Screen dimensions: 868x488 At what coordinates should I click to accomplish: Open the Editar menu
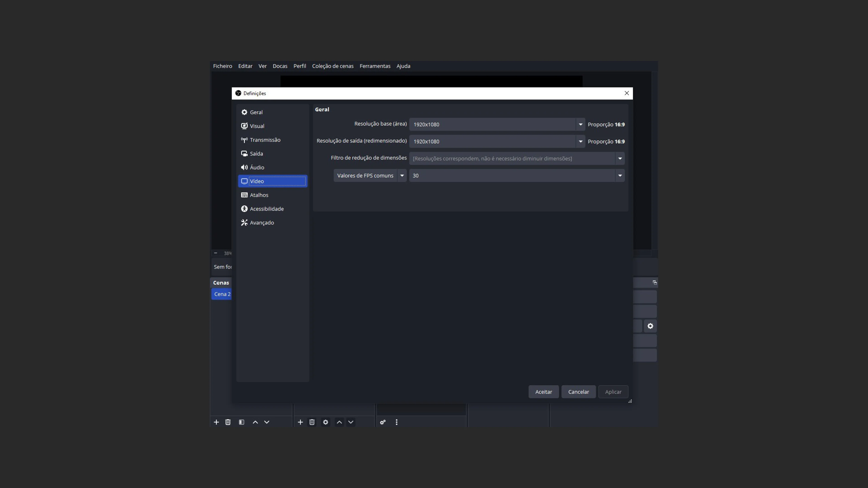[x=245, y=66]
